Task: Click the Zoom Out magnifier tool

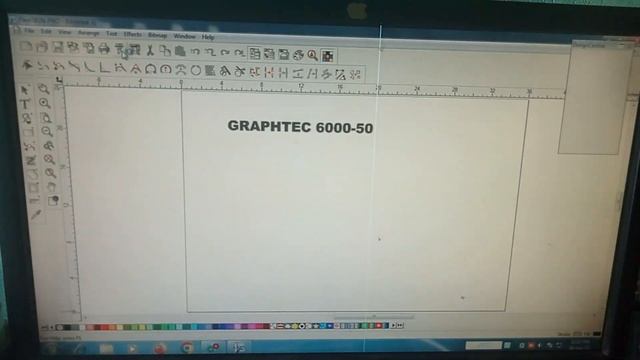Action: click(47, 131)
